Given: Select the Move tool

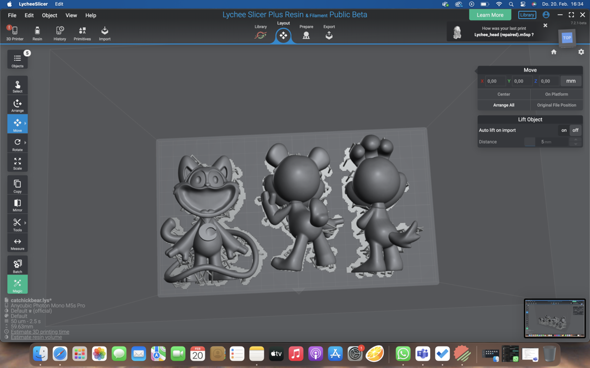Looking at the screenshot, I should (x=17, y=124).
